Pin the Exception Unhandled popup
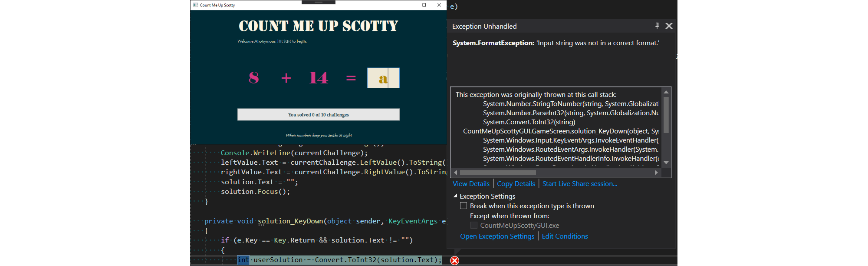The width and height of the screenshot is (868, 266). [657, 26]
